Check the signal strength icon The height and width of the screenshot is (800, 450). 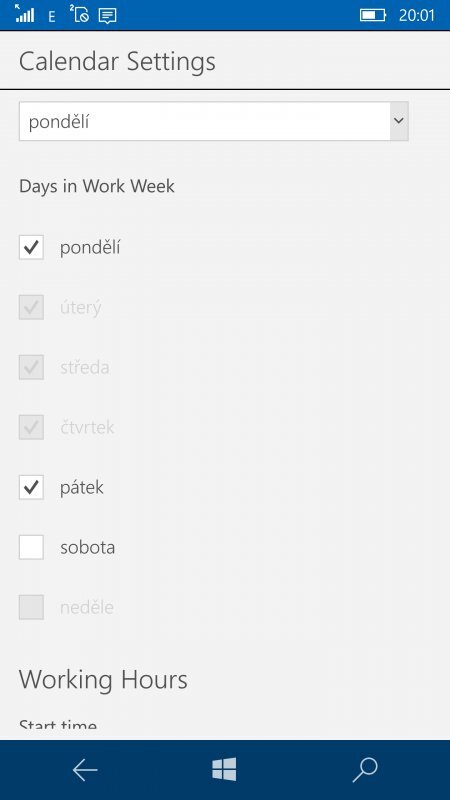24,14
